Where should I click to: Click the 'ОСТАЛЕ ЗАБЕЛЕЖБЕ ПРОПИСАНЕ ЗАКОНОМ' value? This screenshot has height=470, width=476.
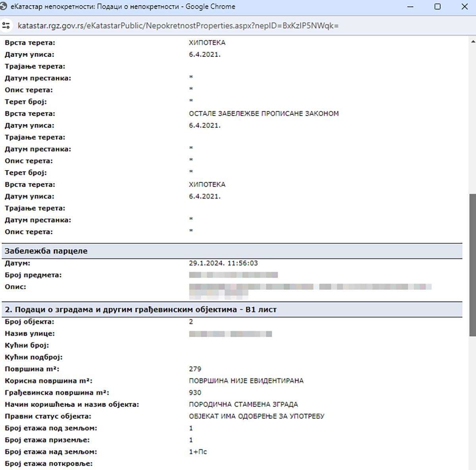(264, 114)
